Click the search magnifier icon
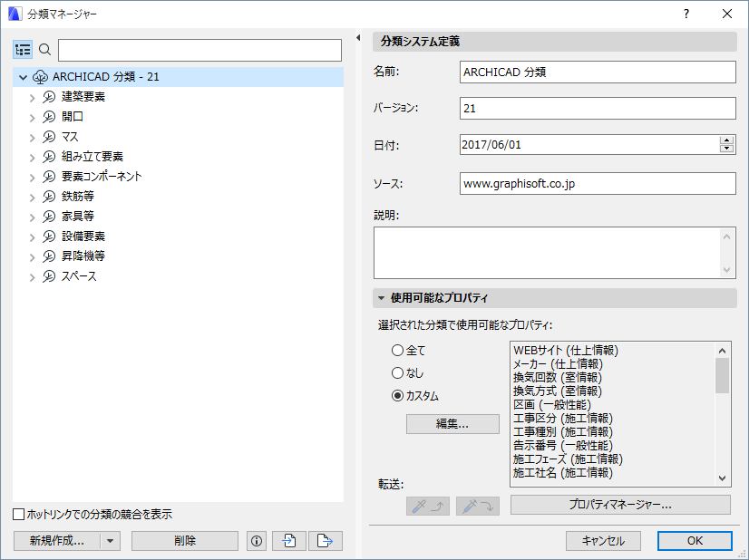 coord(44,50)
